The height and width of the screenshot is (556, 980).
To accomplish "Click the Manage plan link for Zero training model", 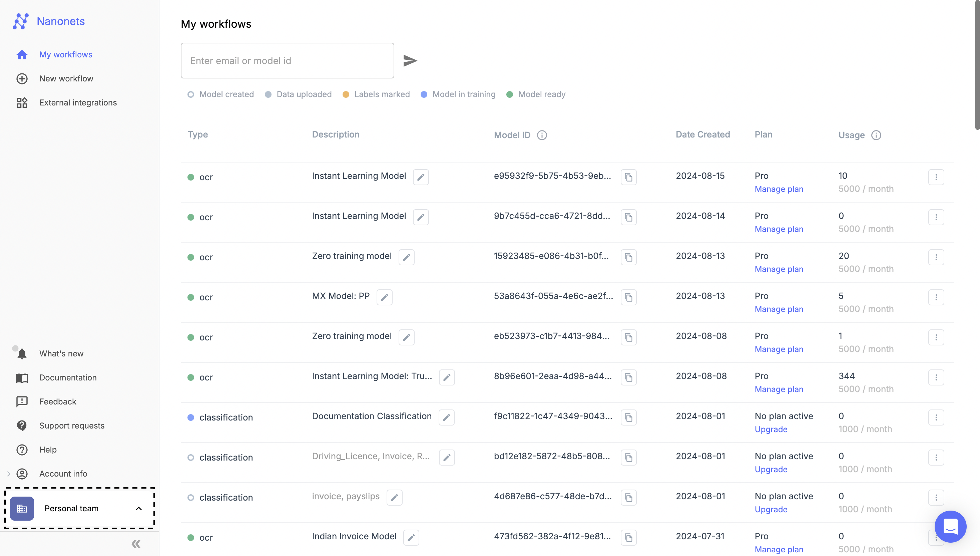I will [779, 268].
